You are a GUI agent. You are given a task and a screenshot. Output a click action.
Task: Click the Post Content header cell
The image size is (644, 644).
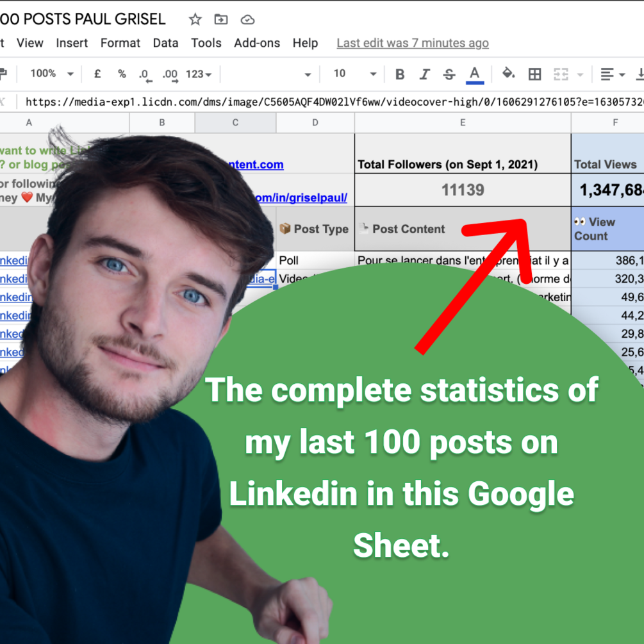[x=463, y=229]
